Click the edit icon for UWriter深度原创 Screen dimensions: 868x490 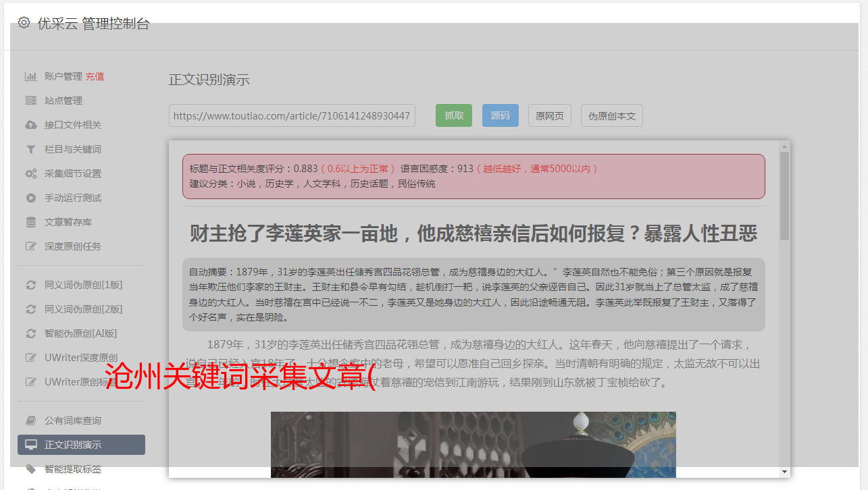pos(31,358)
